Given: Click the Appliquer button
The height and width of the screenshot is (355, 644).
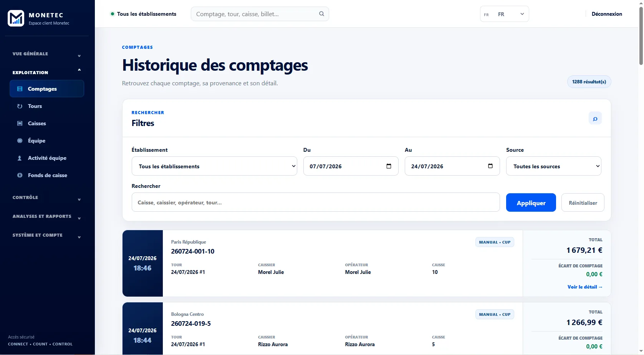Looking at the screenshot, I should (531, 202).
